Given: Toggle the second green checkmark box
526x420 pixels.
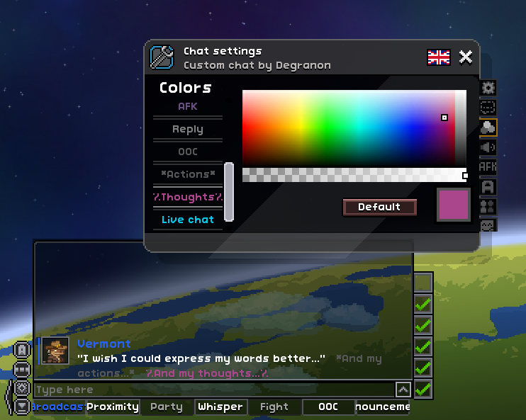Looking at the screenshot, I should click(x=423, y=326).
